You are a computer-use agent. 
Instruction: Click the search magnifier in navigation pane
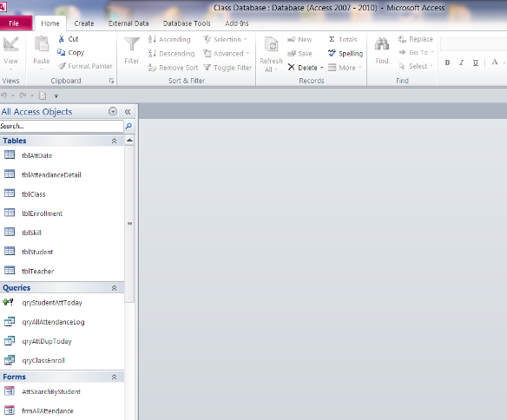tap(128, 126)
